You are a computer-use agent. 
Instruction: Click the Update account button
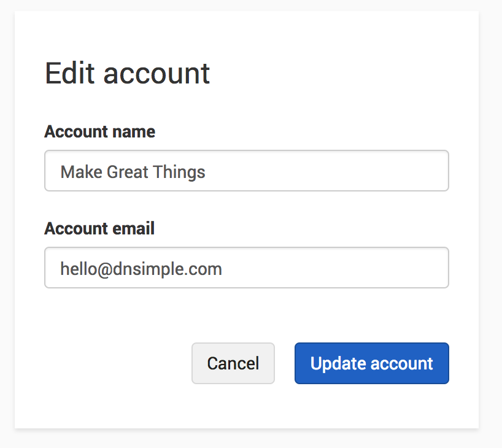(x=371, y=363)
